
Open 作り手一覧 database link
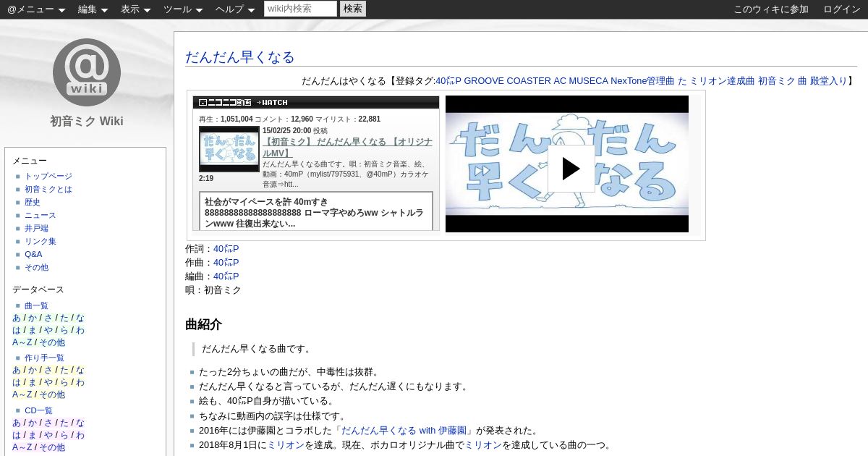pyautogui.click(x=44, y=358)
